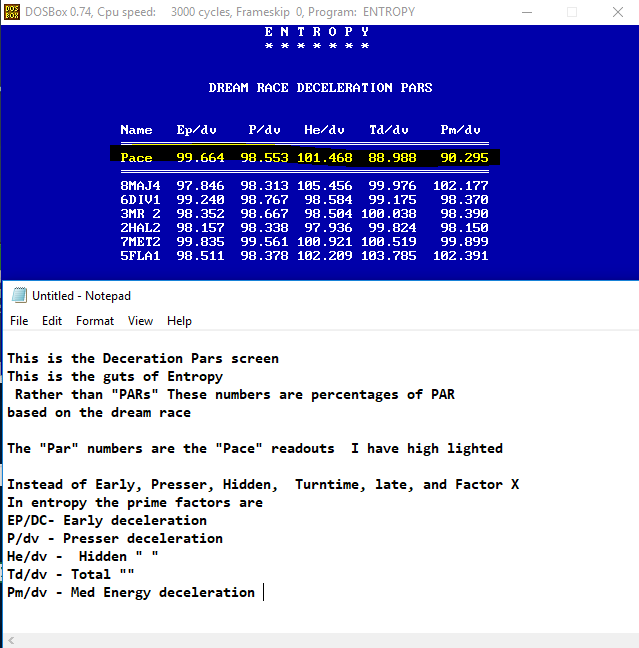The height and width of the screenshot is (648, 639).
Task: Click 8MAJ4 He/dv value 105.456
Action: coord(324,186)
